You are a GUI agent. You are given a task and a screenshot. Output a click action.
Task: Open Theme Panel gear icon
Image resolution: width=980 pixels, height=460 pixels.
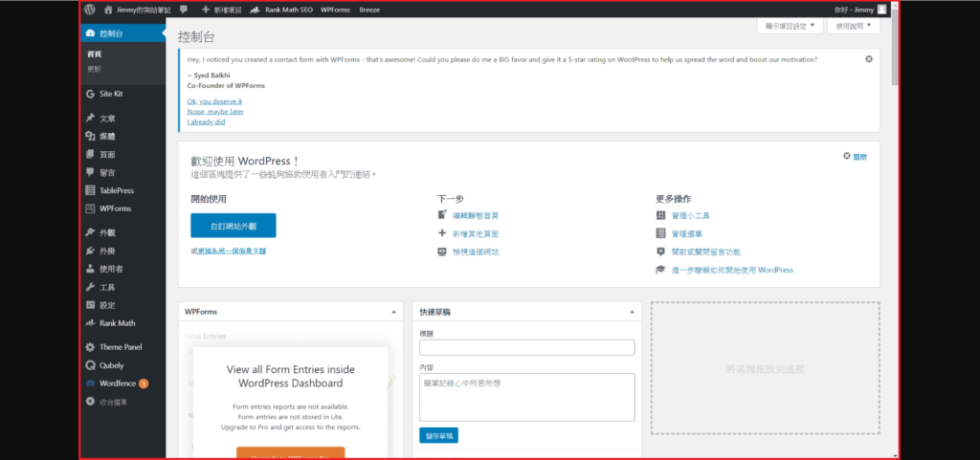(90, 347)
